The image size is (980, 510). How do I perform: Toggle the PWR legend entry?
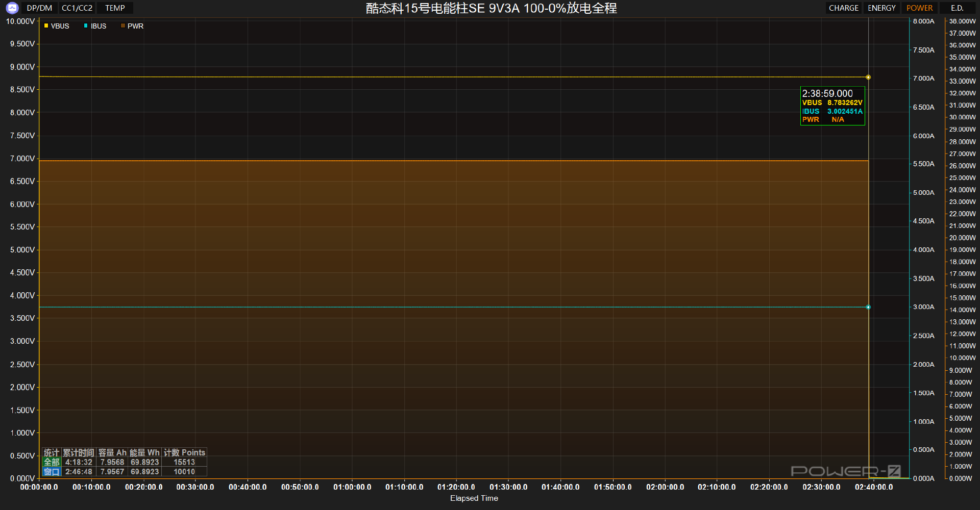(x=132, y=26)
